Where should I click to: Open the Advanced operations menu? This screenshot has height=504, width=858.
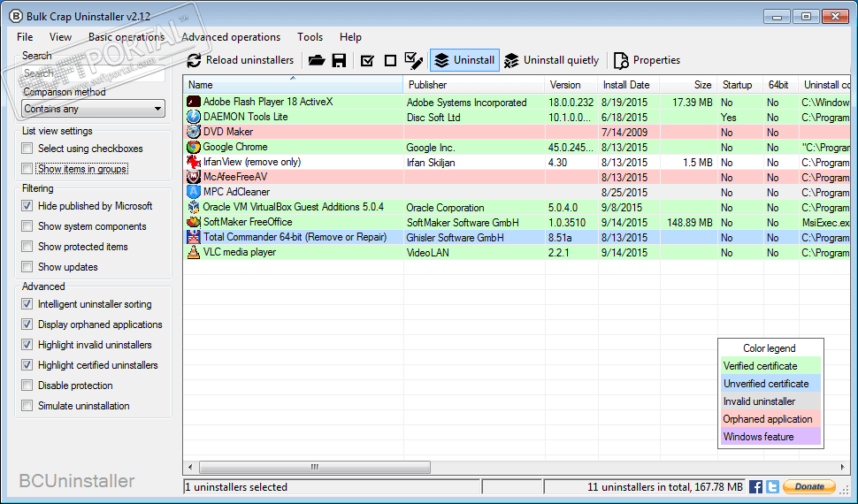point(231,36)
